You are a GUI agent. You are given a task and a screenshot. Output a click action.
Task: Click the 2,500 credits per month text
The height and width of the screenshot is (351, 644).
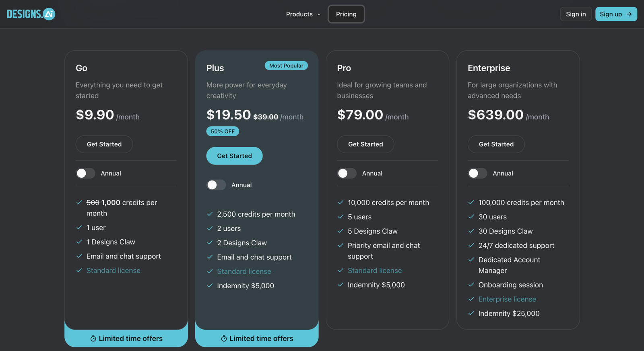pyautogui.click(x=256, y=214)
